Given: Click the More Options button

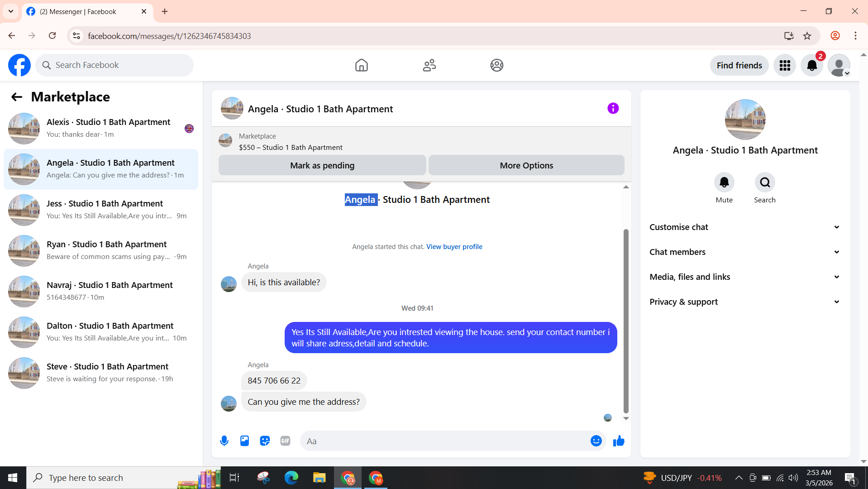Looking at the screenshot, I should click(526, 165).
